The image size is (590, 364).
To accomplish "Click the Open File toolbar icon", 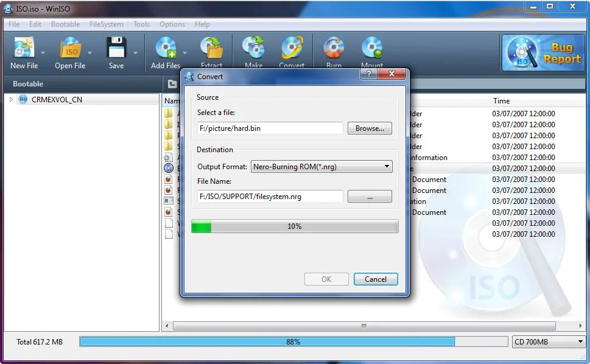I will point(70,47).
